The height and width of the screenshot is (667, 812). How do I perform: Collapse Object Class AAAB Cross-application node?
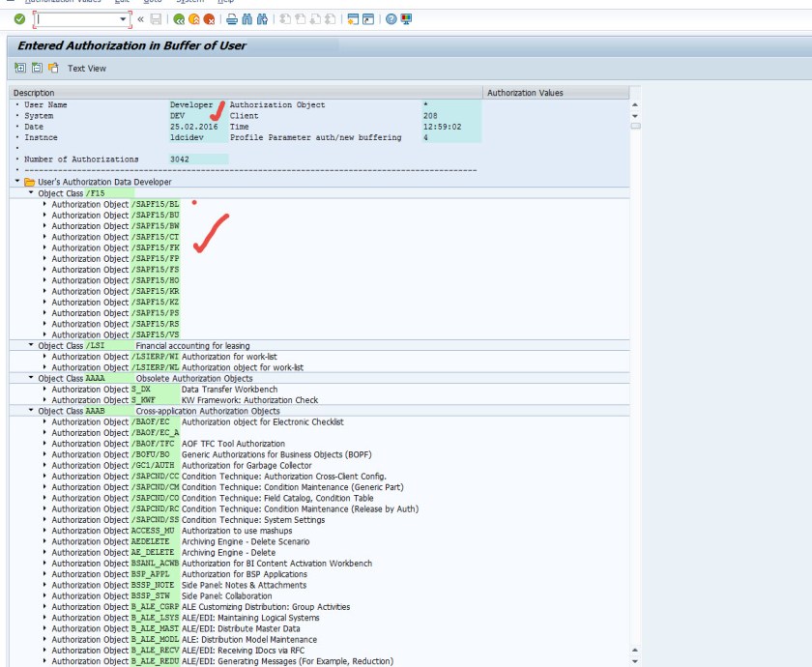coord(31,411)
